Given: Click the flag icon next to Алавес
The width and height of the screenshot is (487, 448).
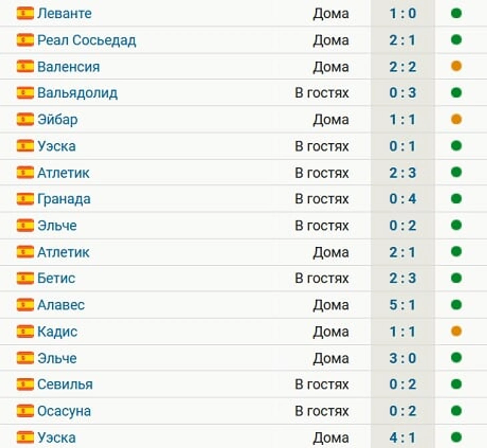Looking at the screenshot, I should tap(25, 305).
